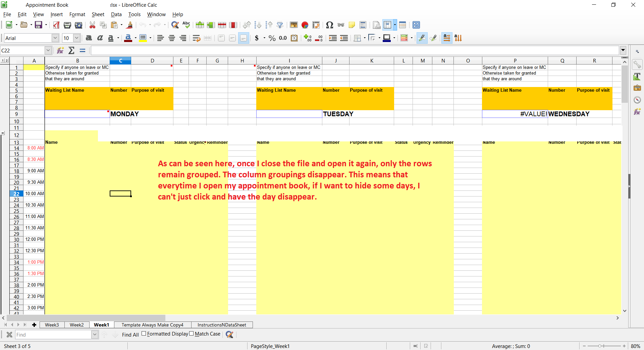Click the Find All button
Image resolution: width=644 pixels, height=350 pixels.
[130, 335]
